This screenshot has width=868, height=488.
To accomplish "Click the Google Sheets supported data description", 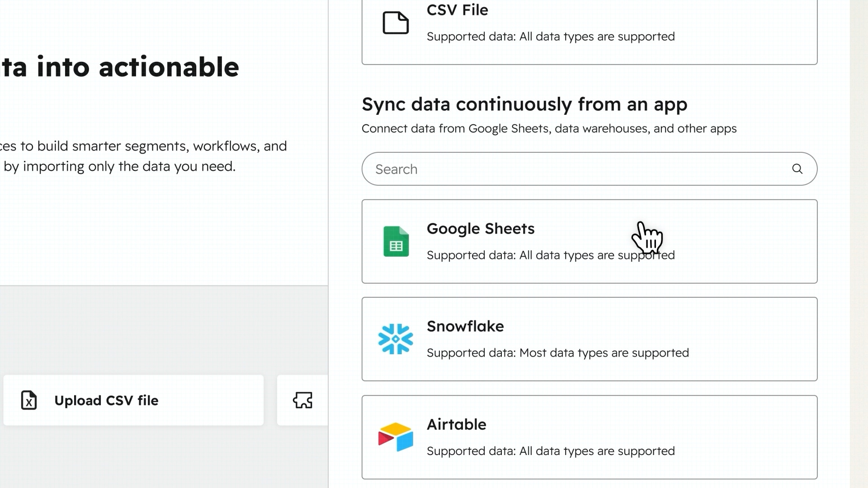I will 550,255.
